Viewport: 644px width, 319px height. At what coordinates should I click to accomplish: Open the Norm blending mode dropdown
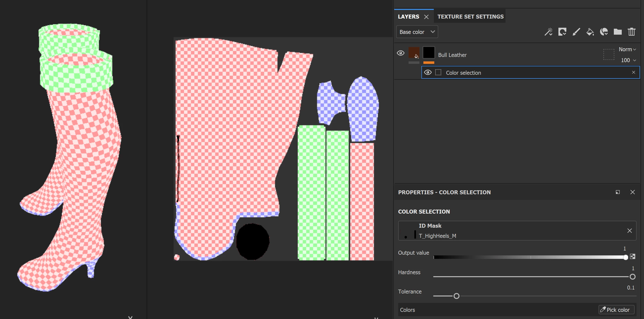click(627, 49)
